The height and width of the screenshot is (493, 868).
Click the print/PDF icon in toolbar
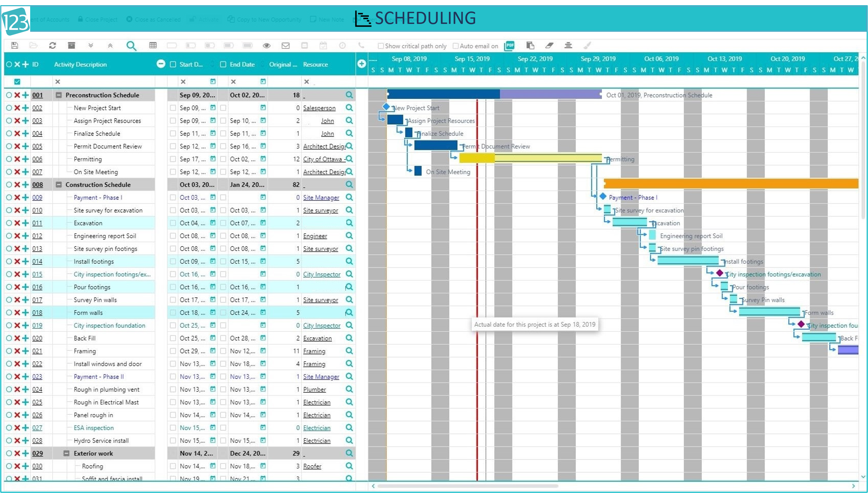click(509, 46)
